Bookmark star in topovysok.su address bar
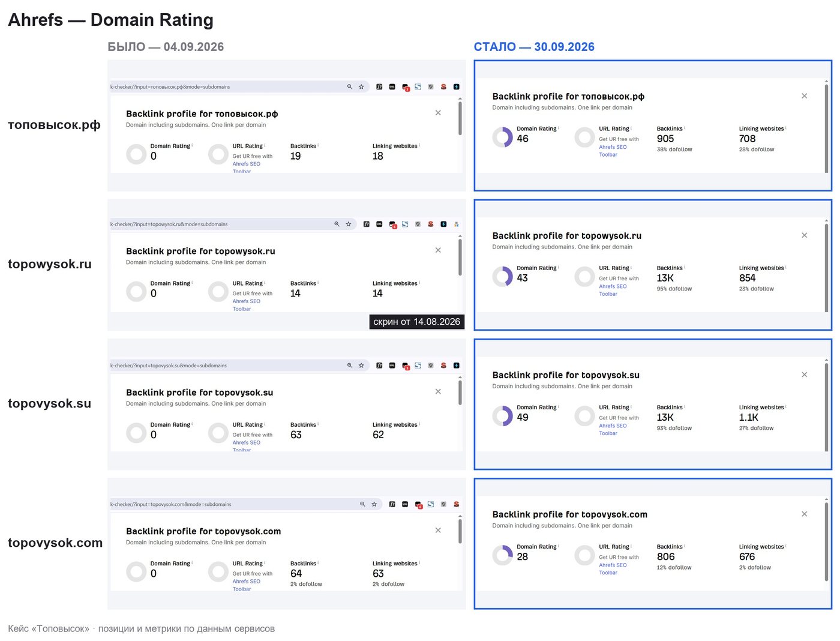 coord(361,366)
